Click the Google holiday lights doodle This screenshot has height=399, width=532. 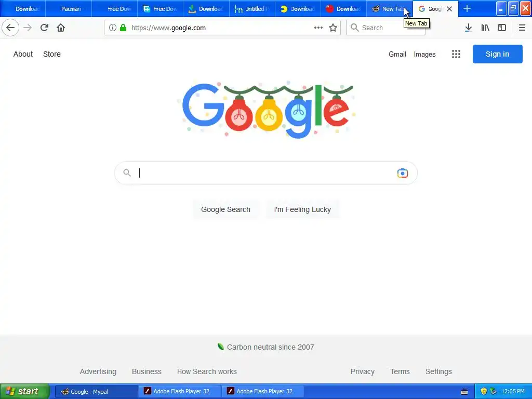coord(266,109)
